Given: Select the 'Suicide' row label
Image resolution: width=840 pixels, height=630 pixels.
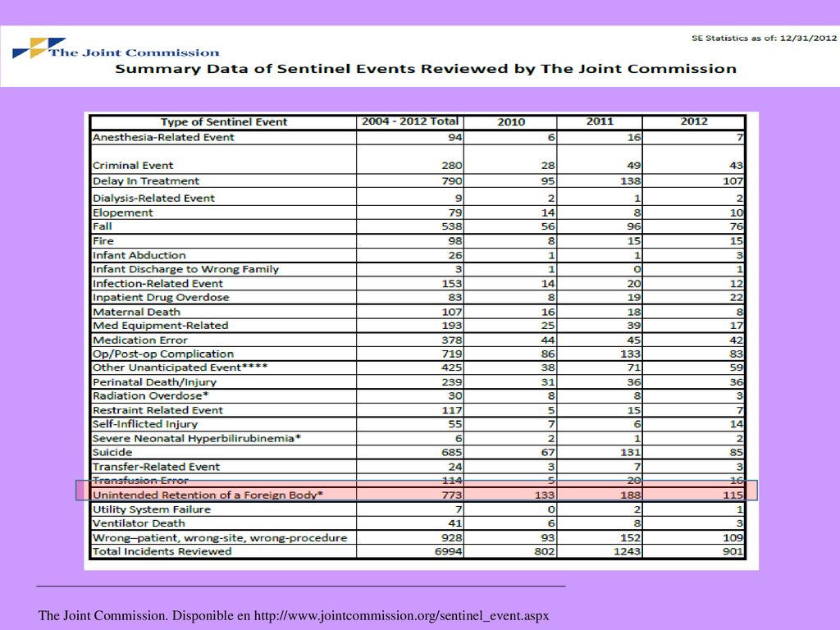Looking at the screenshot, I should (112, 452).
